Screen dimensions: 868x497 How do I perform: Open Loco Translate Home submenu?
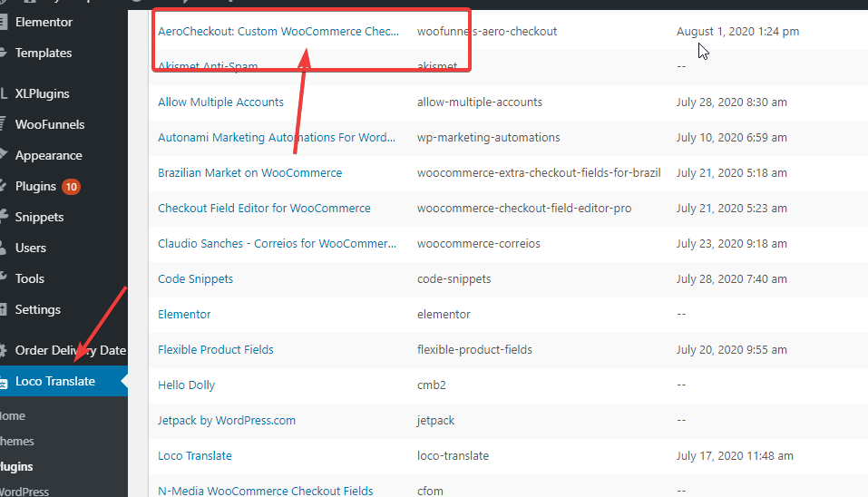pyautogui.click(x=13, y=415)
